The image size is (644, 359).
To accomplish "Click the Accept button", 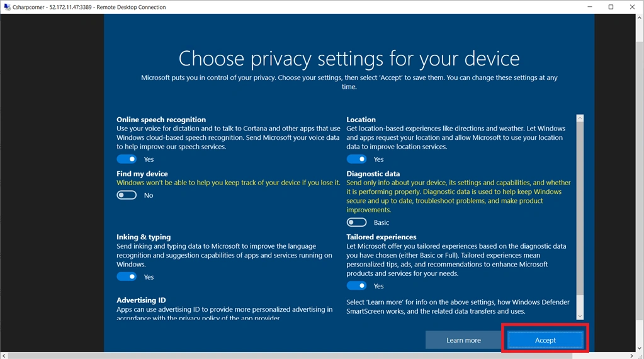I will pos(545,340).
